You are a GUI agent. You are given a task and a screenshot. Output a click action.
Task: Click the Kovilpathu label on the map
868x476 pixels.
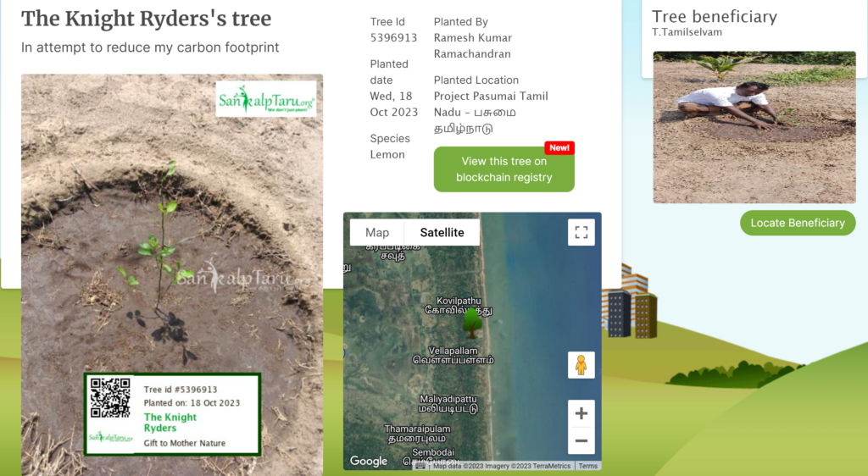pos(459,306)
